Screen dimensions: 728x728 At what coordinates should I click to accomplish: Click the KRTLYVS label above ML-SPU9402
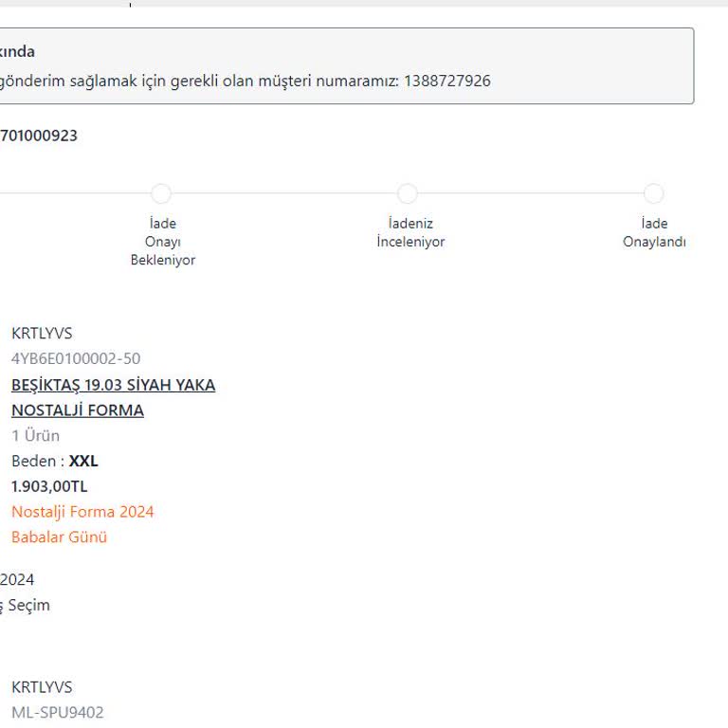point(42,687)
